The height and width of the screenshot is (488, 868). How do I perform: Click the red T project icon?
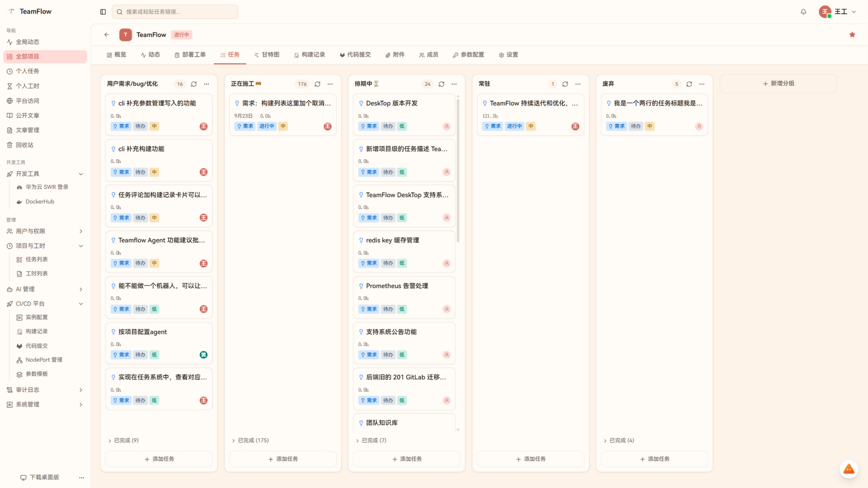126,35
